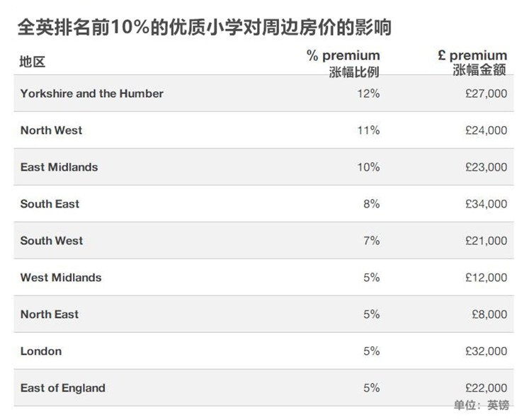
Task: Click the 地区 column header
Action: (x=33, y=62)
